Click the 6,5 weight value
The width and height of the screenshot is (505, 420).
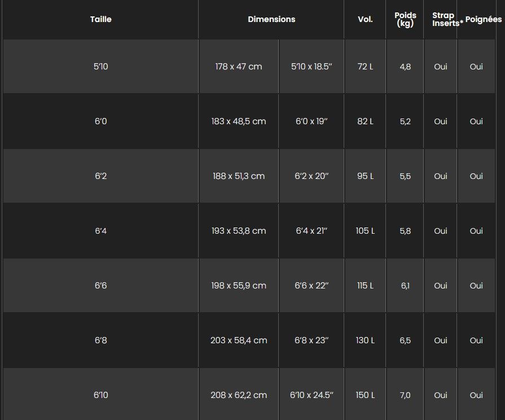coord(405,340)
